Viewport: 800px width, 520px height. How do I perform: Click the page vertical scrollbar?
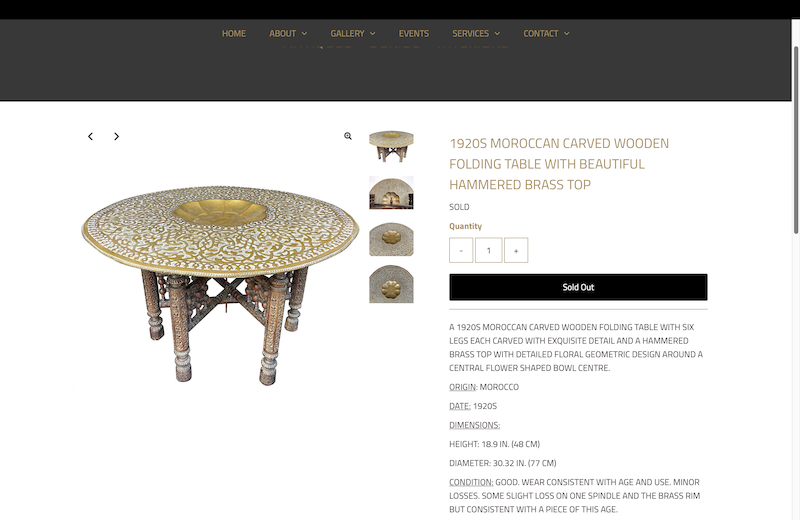pyautogui.click(x=795, y=140)
